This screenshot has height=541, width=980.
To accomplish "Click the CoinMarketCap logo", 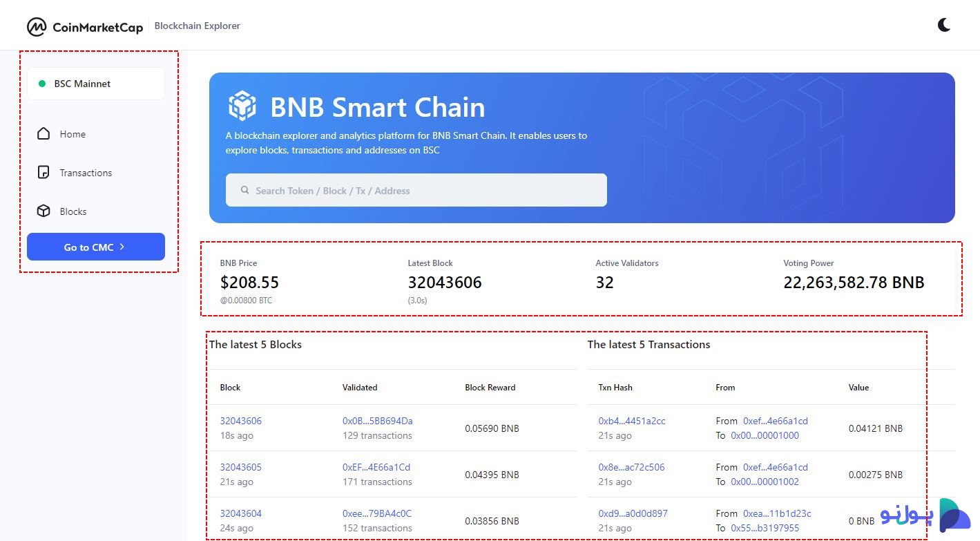I will coord(85,27).
